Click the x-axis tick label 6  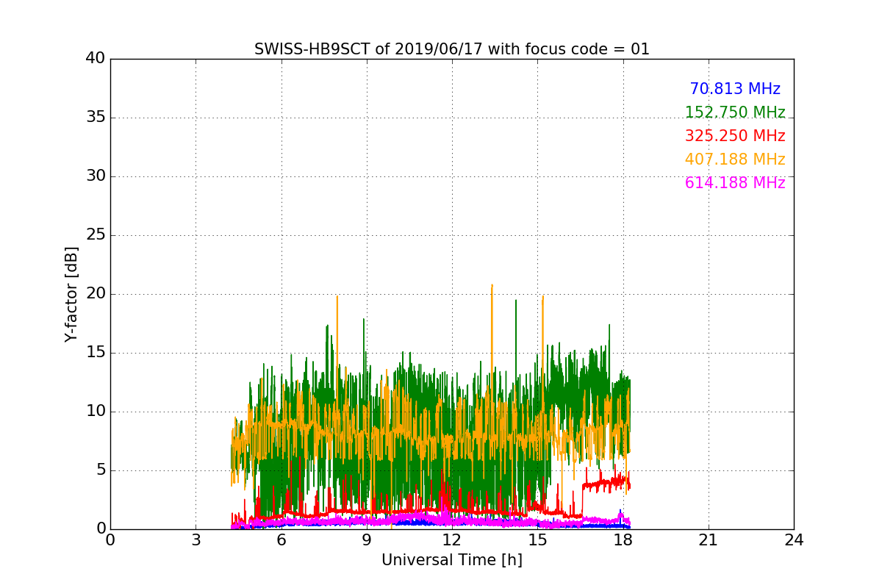click(281, 540)
